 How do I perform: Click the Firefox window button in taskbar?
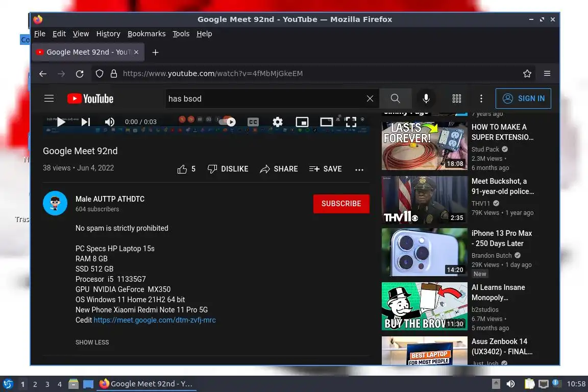point(146,384)
